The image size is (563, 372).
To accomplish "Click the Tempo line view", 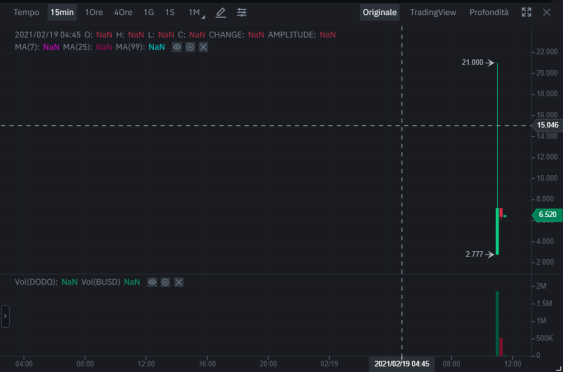I will coord(26,13).
